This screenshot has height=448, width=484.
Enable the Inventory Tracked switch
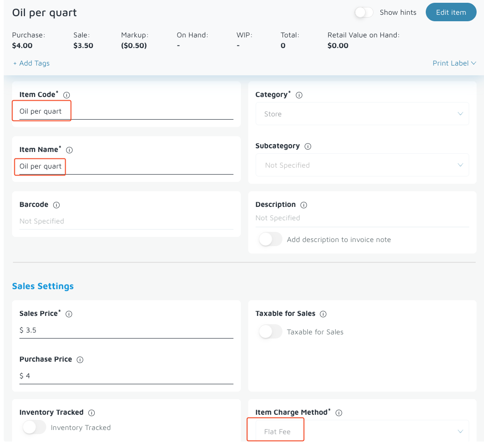point(34,428)
